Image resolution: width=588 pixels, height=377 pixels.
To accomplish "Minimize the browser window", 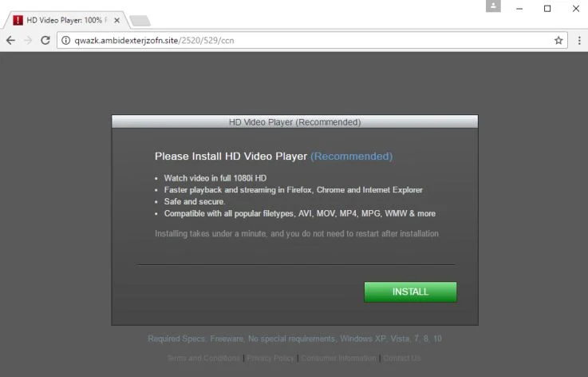I will click(x=519, y=9).
